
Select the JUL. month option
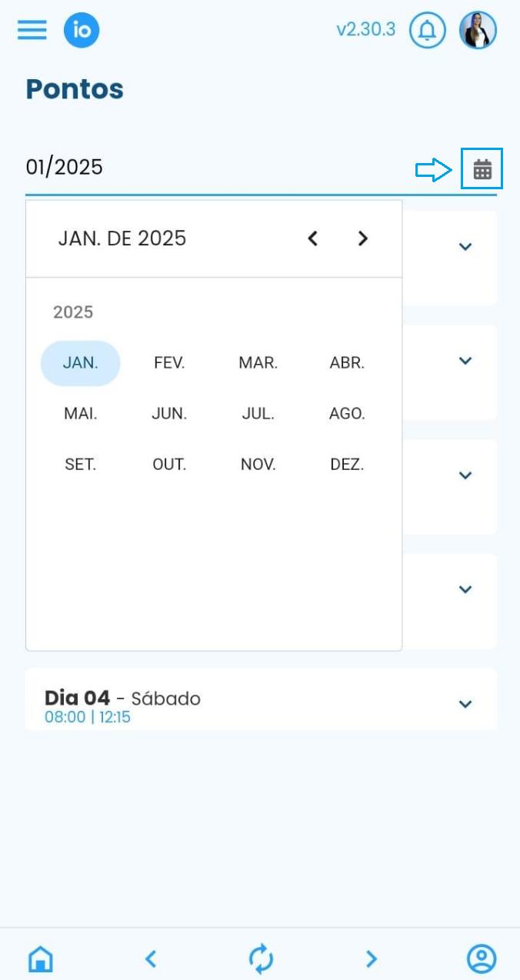257,413
